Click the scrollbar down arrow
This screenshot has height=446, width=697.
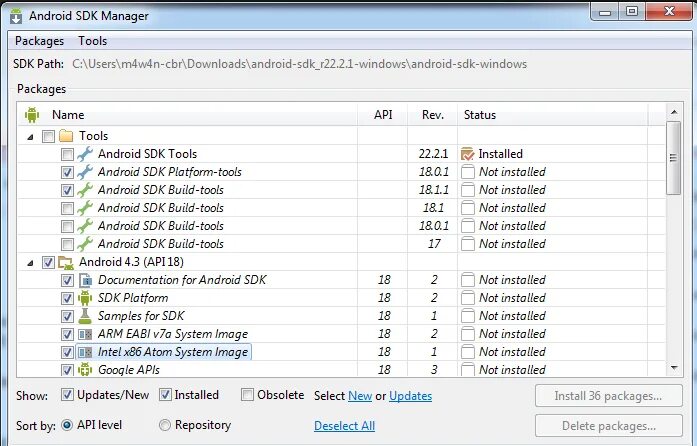point(674,368)
